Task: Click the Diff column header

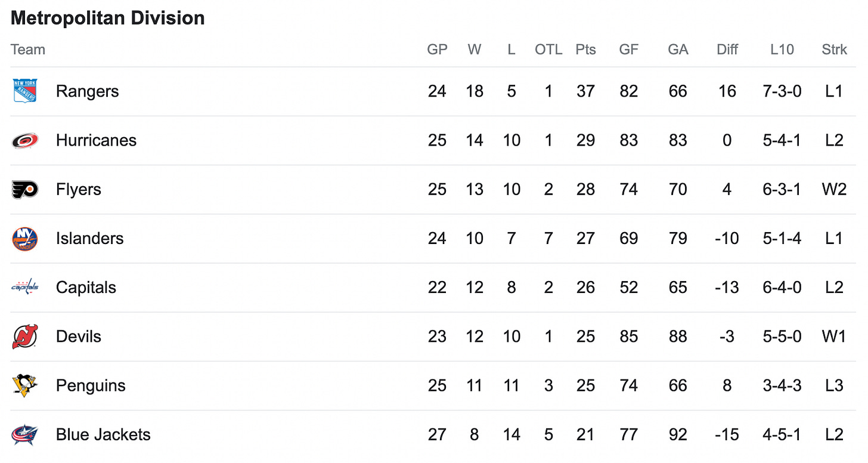Action: [727, 50]
